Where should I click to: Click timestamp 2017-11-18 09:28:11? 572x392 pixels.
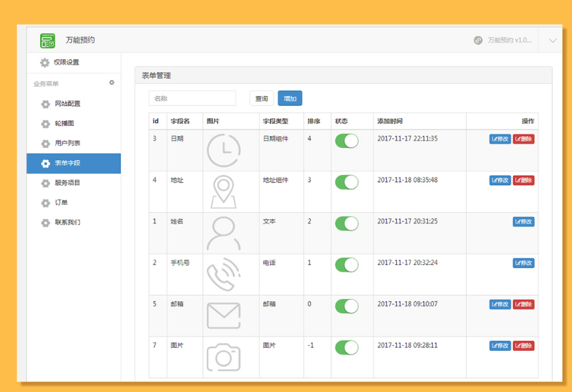click(407, 346)
